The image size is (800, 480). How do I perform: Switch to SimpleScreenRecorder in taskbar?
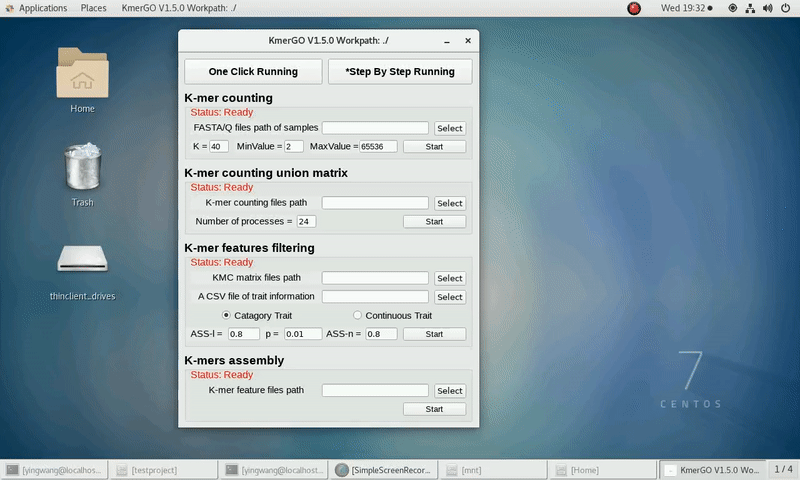tap(384, 470)
